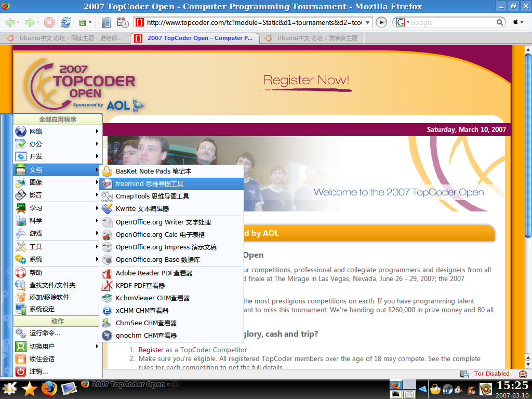Start OpenOffice.org Calc 电子表格

coord(171,235)
